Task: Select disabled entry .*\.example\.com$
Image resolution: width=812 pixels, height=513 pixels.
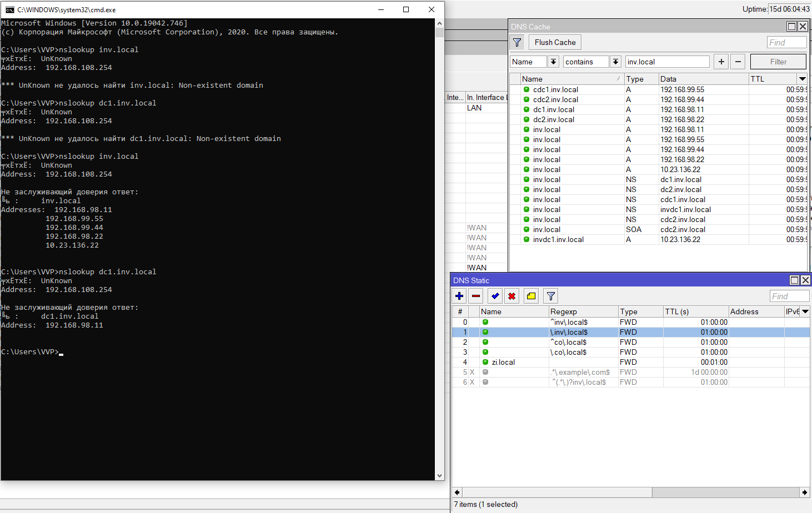Action: pyautogui.click(x=631, y=372)
